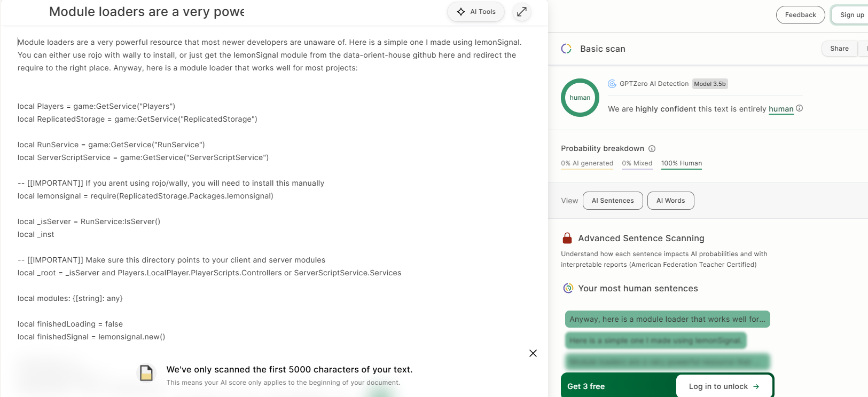Select the 100% Human breakdown tab
The height and width of the screenshot is (397, 868).
click(x=682, y=163)
